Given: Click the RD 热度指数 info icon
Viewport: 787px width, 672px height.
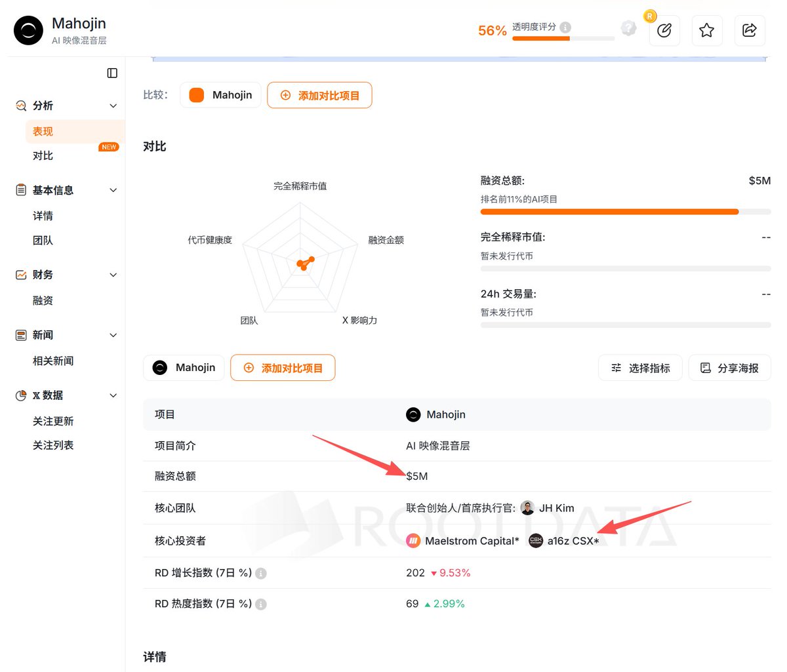Looking at the screenshot, I should [x=261, y=604].
